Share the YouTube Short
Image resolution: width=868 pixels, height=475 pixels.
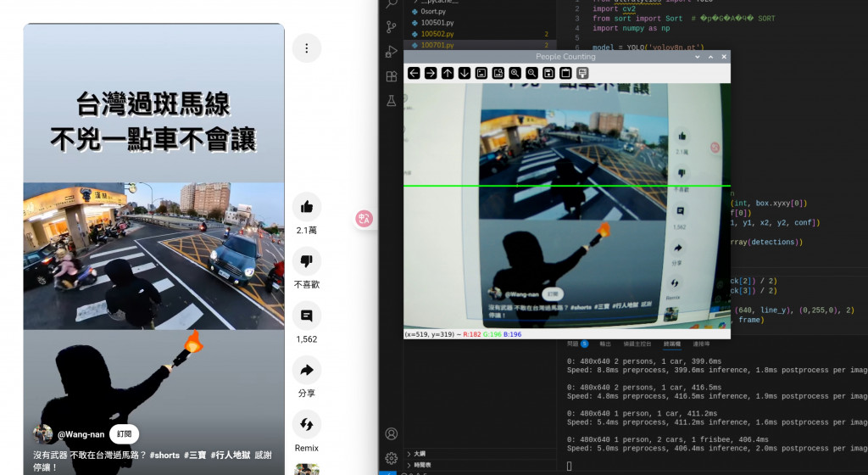307,370
